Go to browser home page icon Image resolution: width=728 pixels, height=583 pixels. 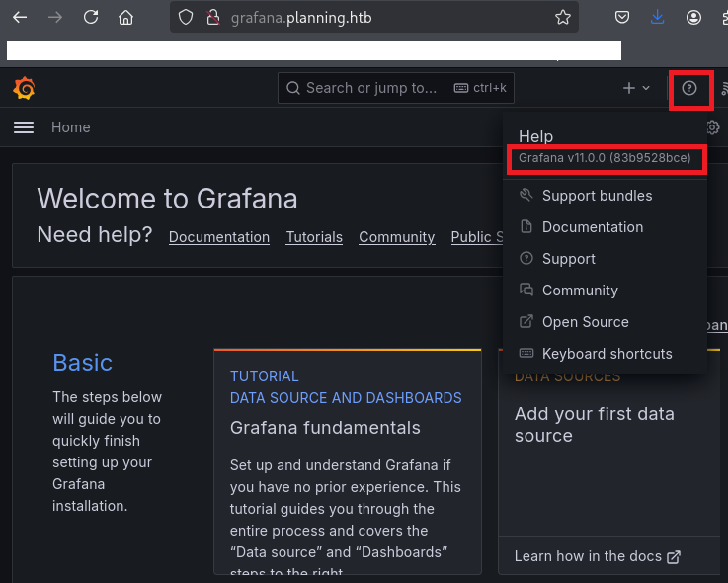pyautogui.click(x=125, y=17)
